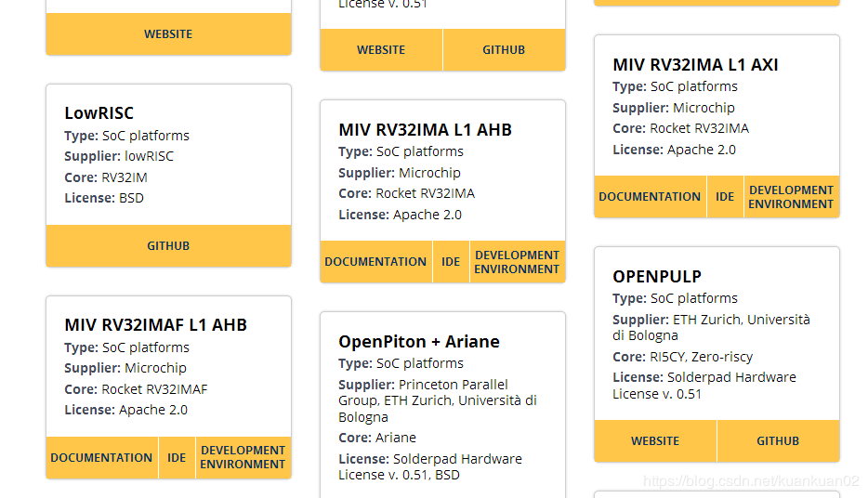Select the OpenPiton + Ariane title
Viewport: 868px width, 498px height.
click(419, 341)
